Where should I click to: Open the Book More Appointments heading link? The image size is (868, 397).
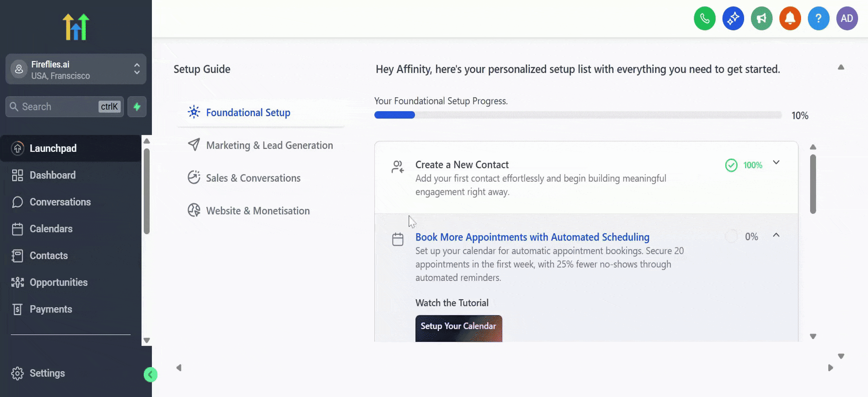tap(532, 237)
